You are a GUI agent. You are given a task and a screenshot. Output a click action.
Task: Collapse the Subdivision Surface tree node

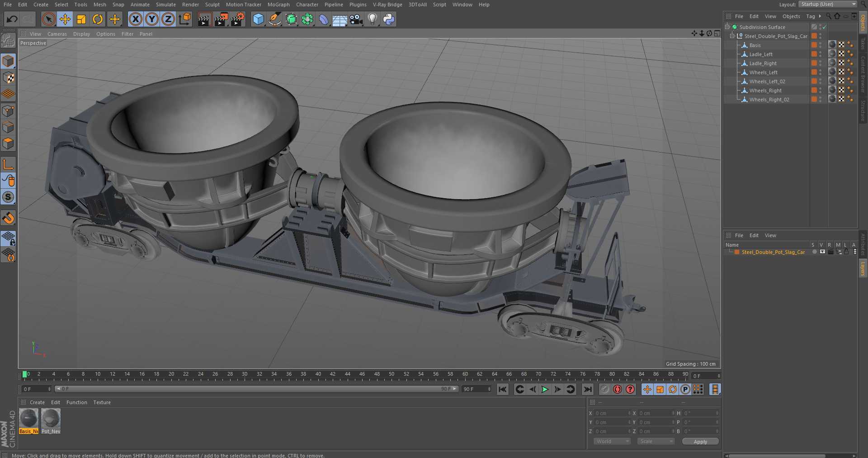pos(727,27)
